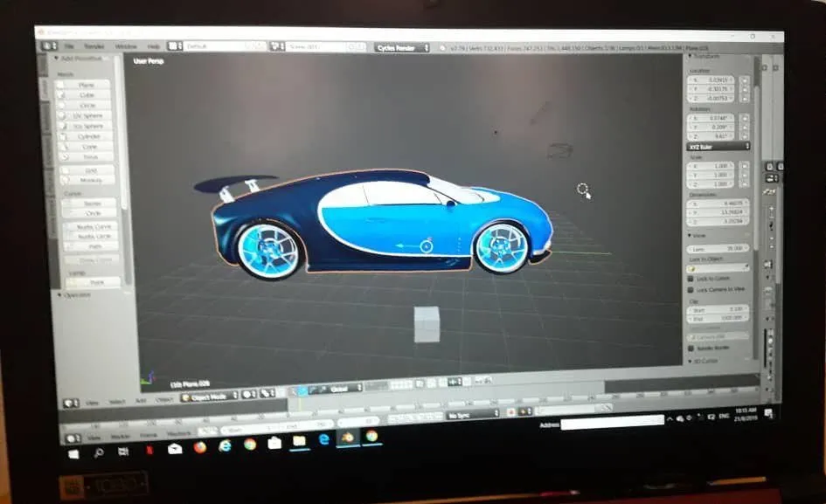Viewport: 826px width, 504px height.
Task: Open the Window menu
Action: (x=126, y=46)
